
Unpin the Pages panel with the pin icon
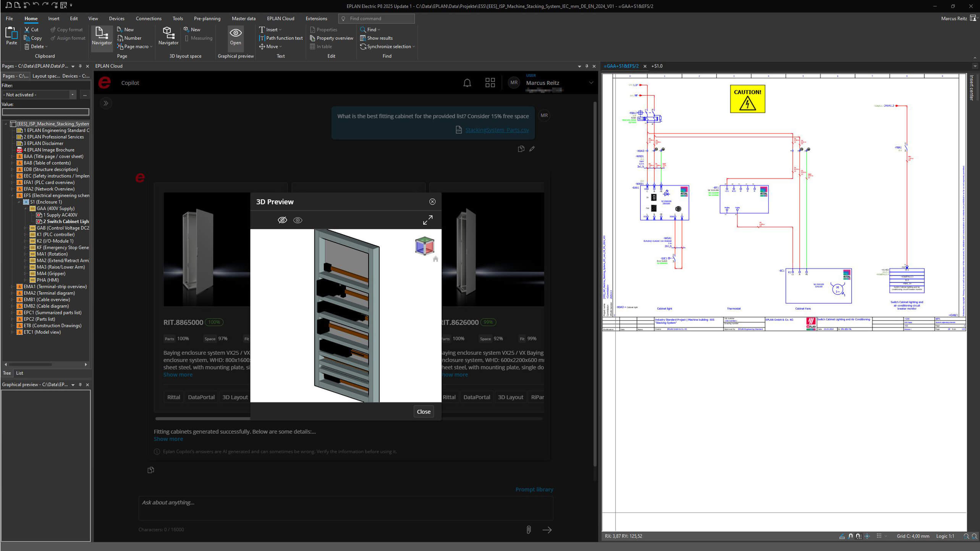point(80,66)
